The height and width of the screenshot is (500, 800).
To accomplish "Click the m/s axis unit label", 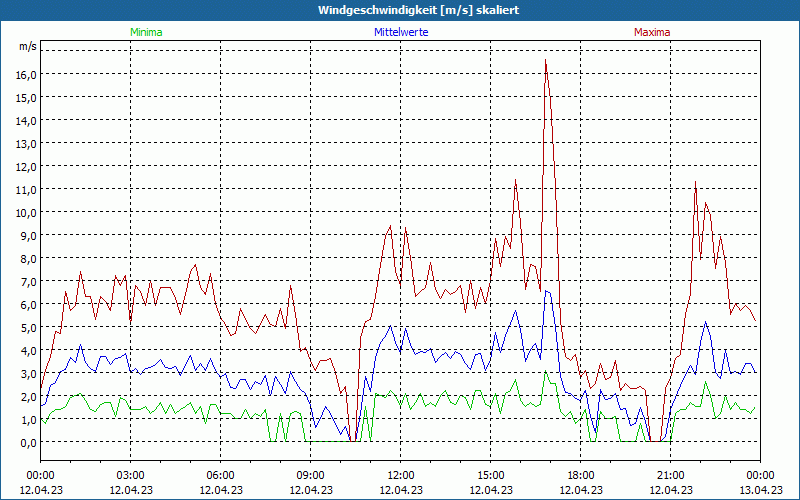I will pyautogui.click(x=28, y=46).
